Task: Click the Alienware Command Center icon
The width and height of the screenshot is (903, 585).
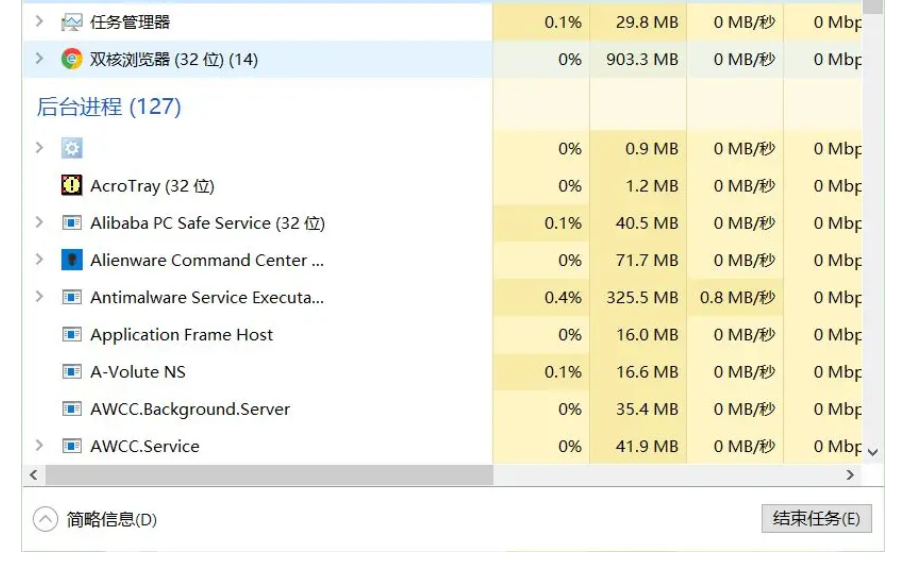Action: 71,260
